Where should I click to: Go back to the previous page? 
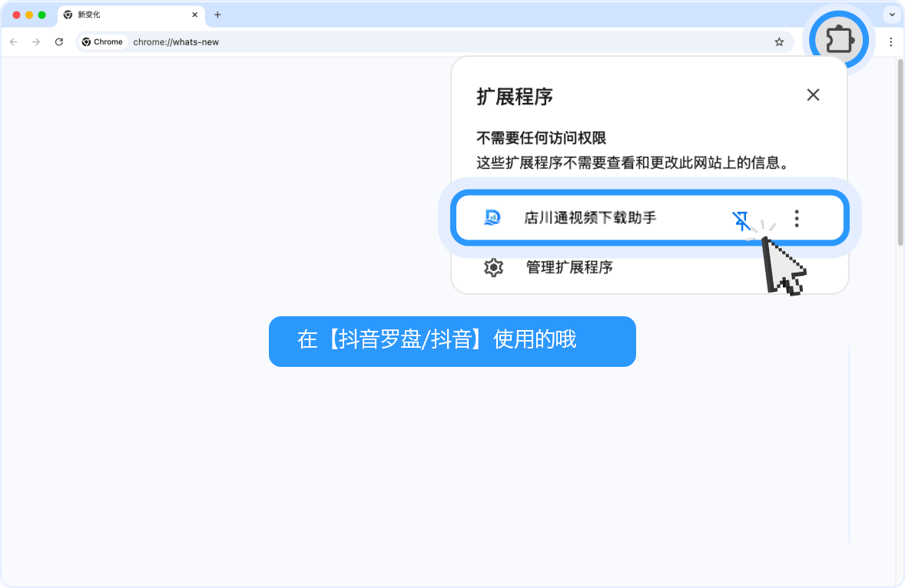coord(14,41)
